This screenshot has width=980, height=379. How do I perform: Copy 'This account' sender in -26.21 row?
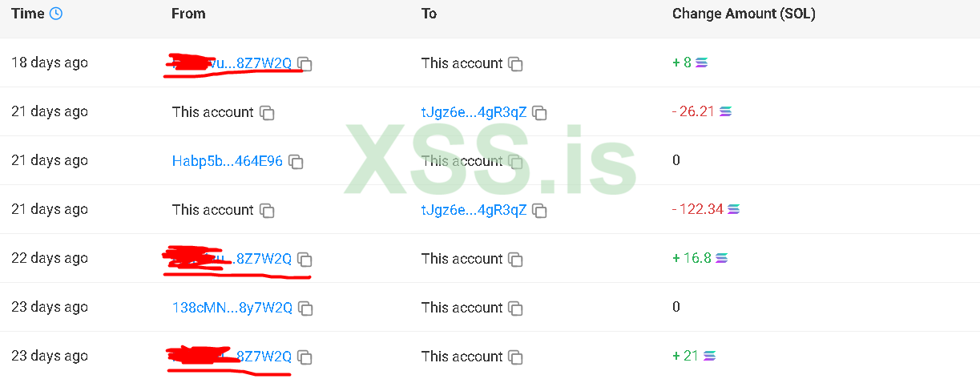point(267,113)
